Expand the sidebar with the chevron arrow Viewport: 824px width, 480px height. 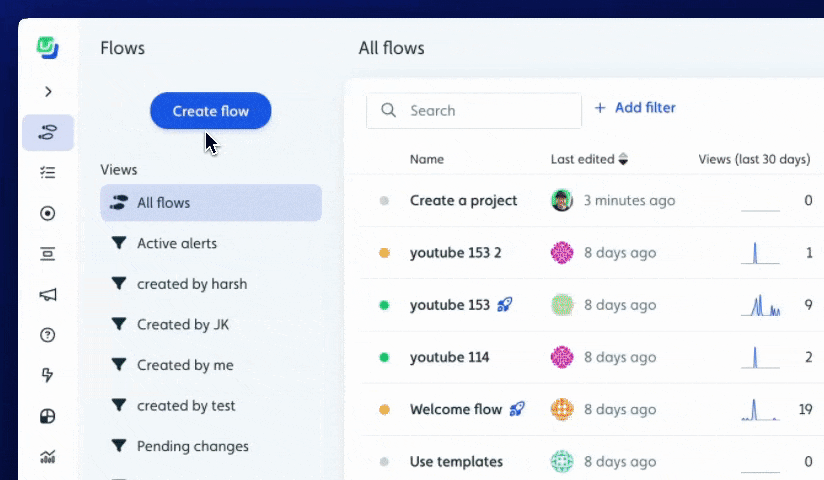tap(48, 92)
